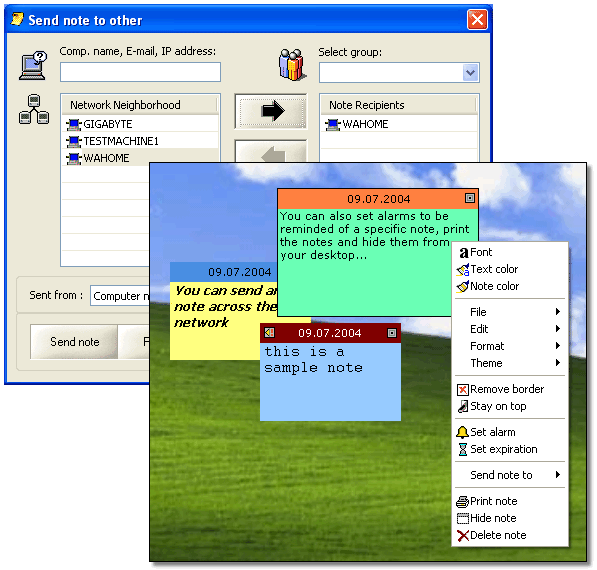Expand the Theme submenu arrow
597x570 pixels.
point(558,363)
